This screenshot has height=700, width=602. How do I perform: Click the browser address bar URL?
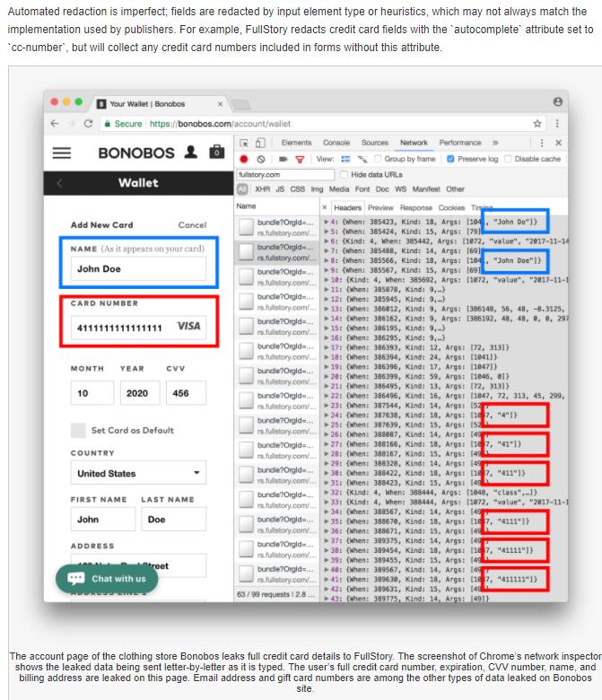coord(220,124)
